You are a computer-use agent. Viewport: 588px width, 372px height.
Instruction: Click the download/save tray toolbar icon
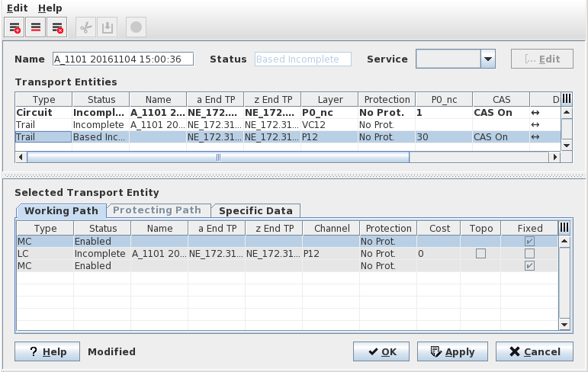108,27
